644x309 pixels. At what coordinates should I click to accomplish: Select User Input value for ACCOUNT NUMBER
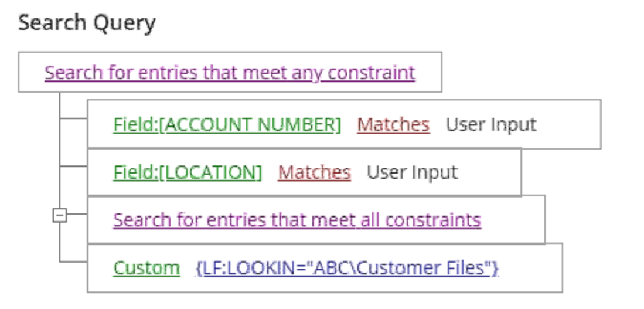click(491, 124)
